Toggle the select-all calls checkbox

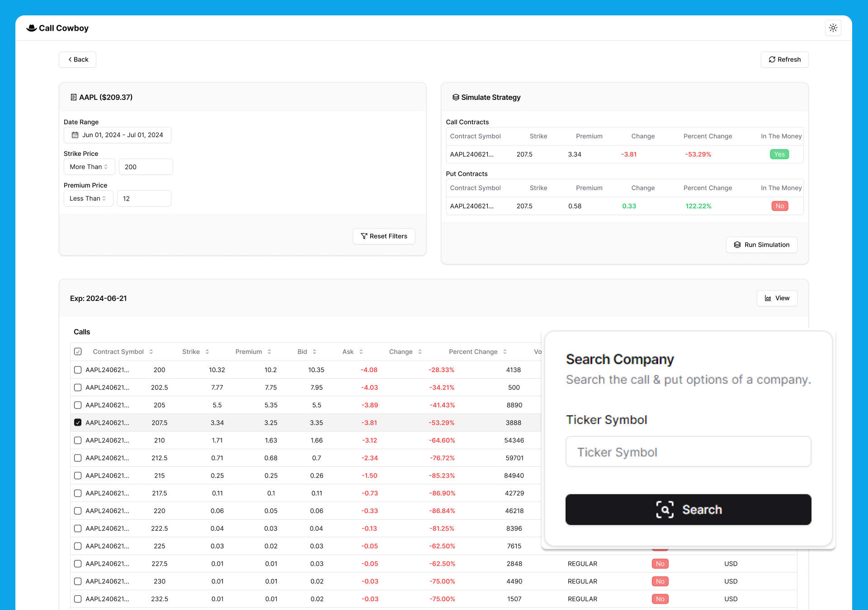pyautogui.click(x=78, y=352)
